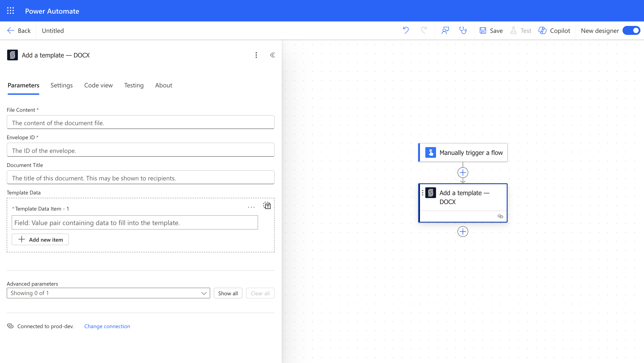Click the Show all button
Image resolution: width=644 pixels, height=363 pixels.
[228, 293]
